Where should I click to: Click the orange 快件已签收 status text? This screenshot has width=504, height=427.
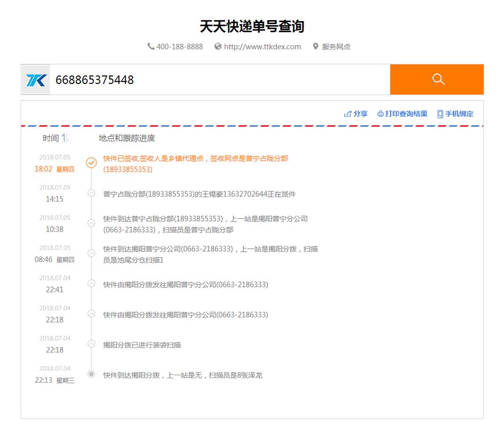point(196,164)
